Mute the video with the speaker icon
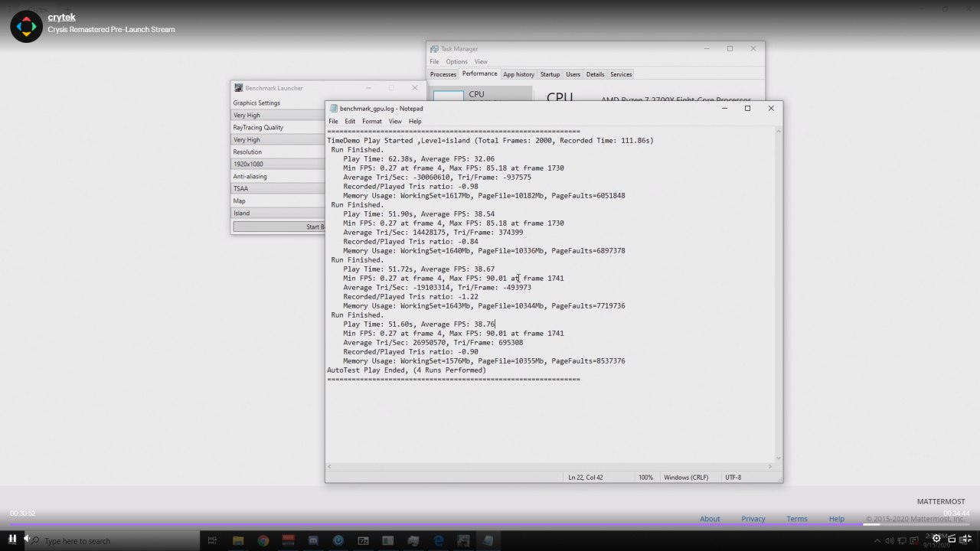Image resolution: width=980 pixels, height=551 pixels. pyautogui.click(x=27, y=539)
